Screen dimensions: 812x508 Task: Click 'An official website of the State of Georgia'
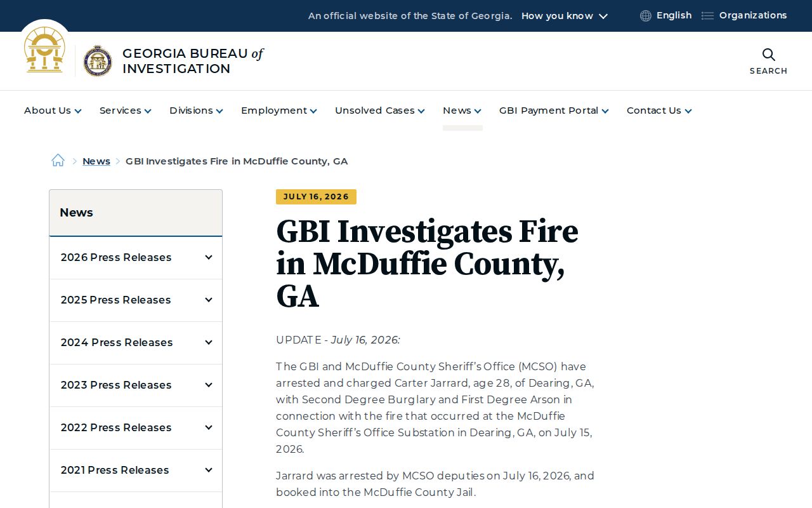(410, 16)
